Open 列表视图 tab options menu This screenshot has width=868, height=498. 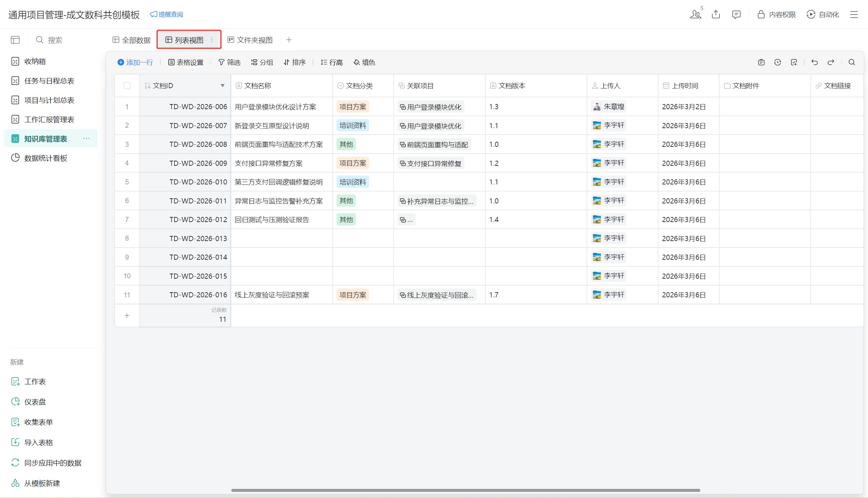coord(212,40)
